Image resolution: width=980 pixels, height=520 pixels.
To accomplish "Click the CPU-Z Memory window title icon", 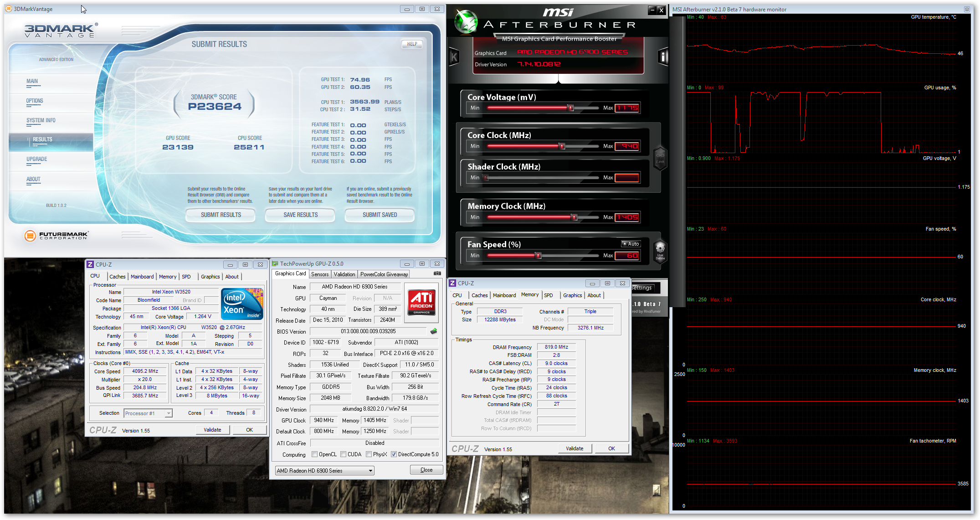I will (x=452, y=283).
